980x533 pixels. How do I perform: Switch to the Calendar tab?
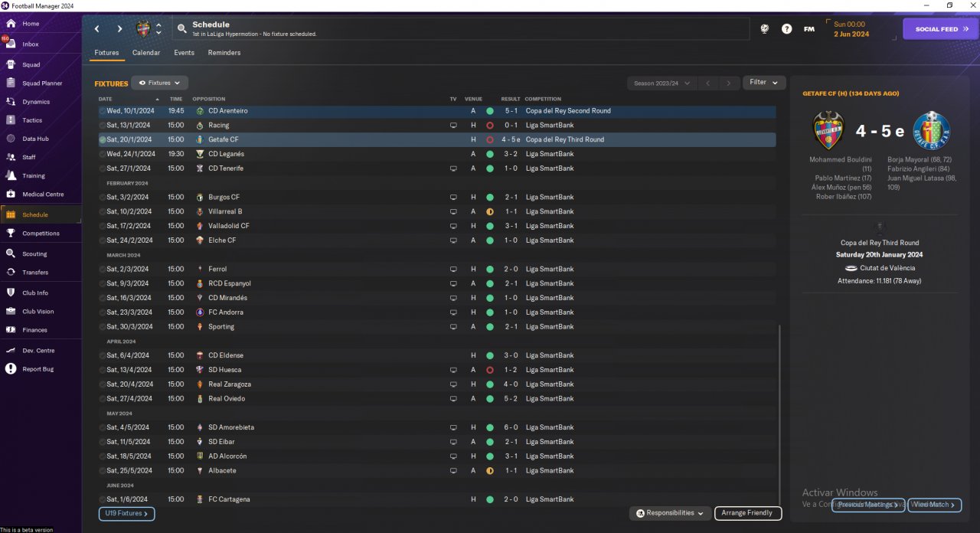pyautogui.click(x=146, y=53)
